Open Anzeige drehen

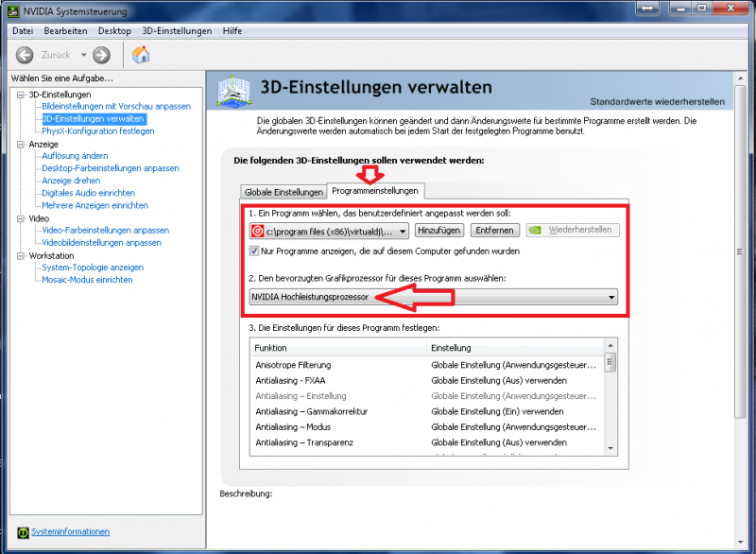pos(71,181)
